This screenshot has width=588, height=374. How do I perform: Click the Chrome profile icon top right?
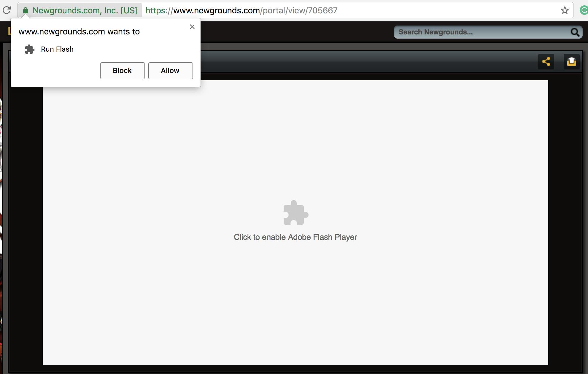click(584, 10)
